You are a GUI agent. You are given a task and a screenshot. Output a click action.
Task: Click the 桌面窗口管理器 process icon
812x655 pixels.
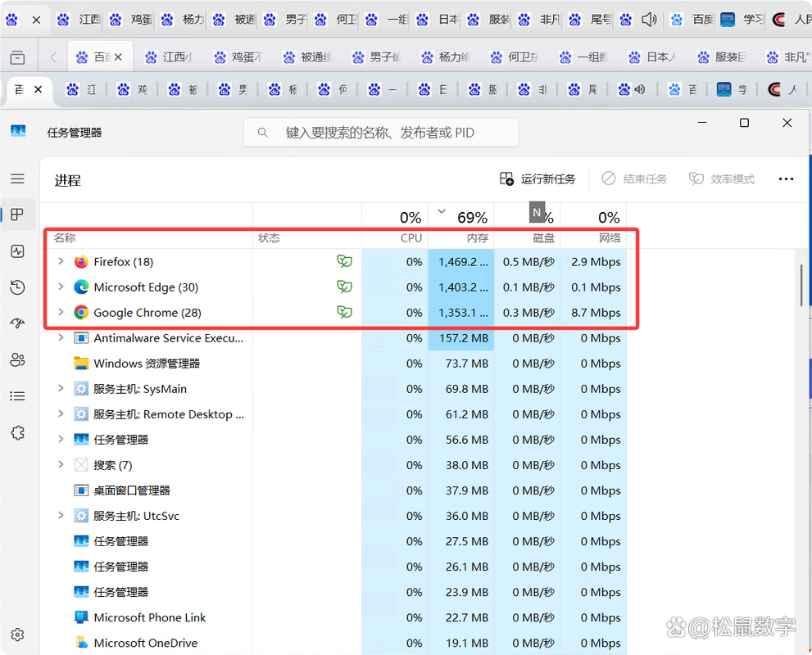[x=81, y=490]
